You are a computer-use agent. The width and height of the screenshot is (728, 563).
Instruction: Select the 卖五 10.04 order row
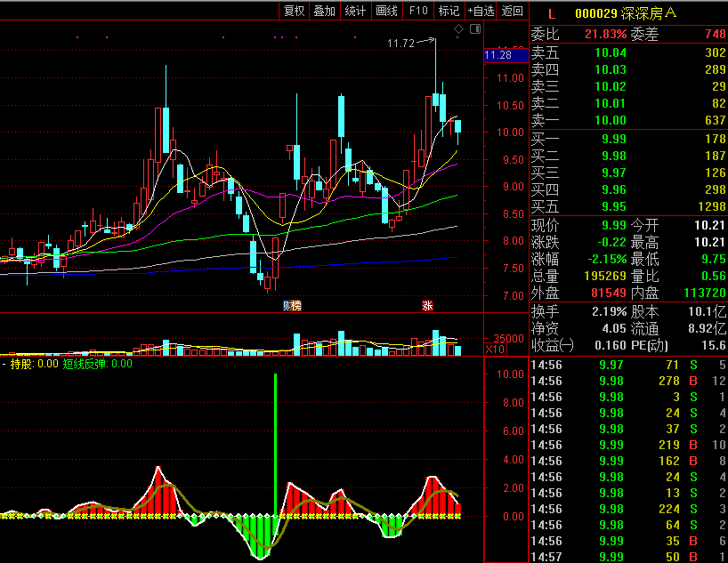pos(628,52)
